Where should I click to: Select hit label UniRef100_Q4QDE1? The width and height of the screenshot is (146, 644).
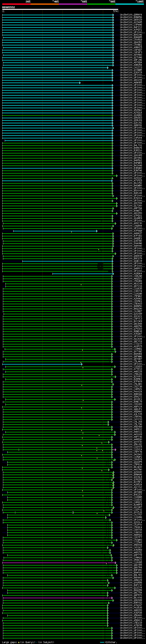131,239
